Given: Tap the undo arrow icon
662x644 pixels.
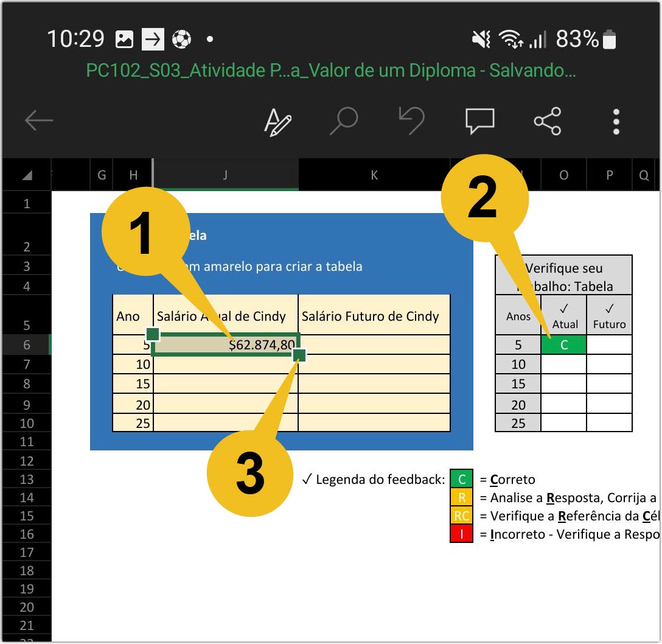Looking at the screenshot, I should (412, 121).
